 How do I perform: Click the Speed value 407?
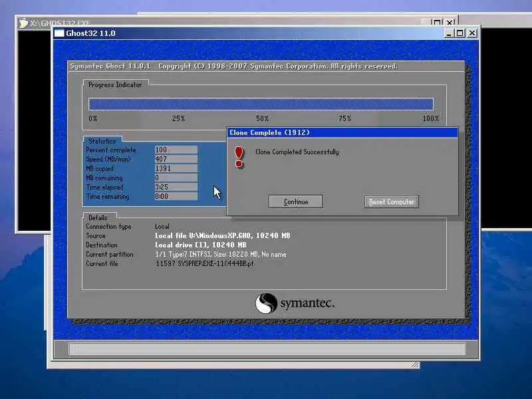(x=176, y=159)
